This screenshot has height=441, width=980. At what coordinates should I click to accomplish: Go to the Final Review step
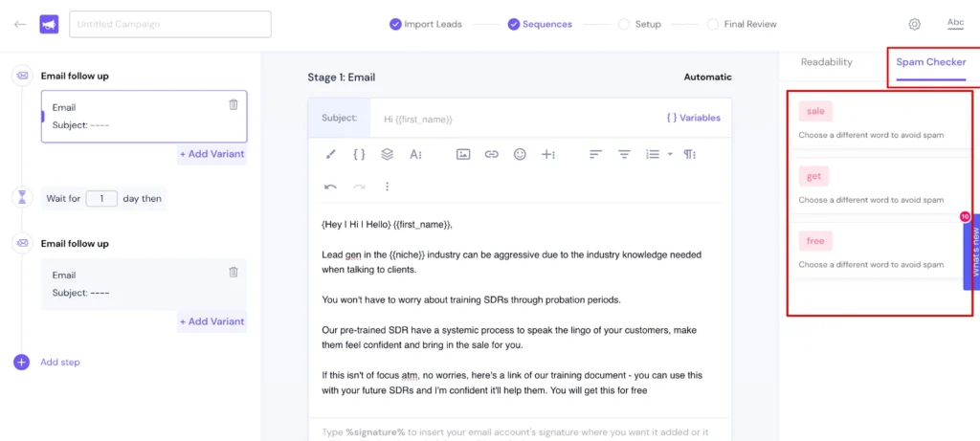pos(742,24)
